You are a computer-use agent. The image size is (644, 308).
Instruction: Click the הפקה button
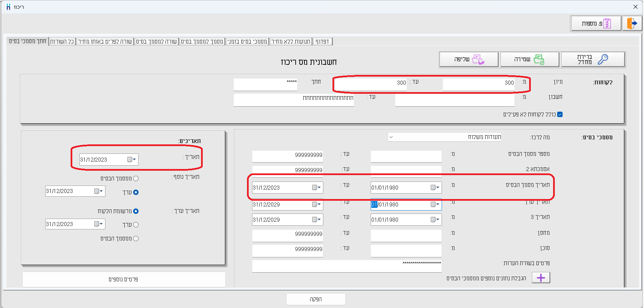316,299
